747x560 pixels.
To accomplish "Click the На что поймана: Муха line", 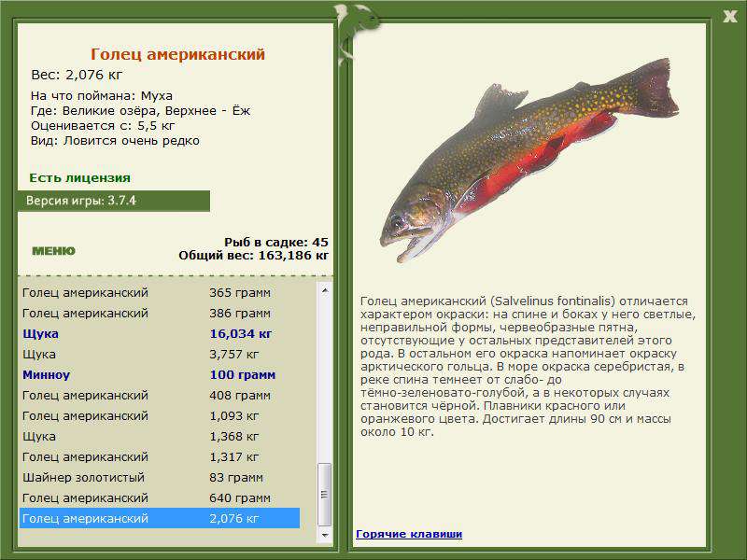I will tap(102, 96).
